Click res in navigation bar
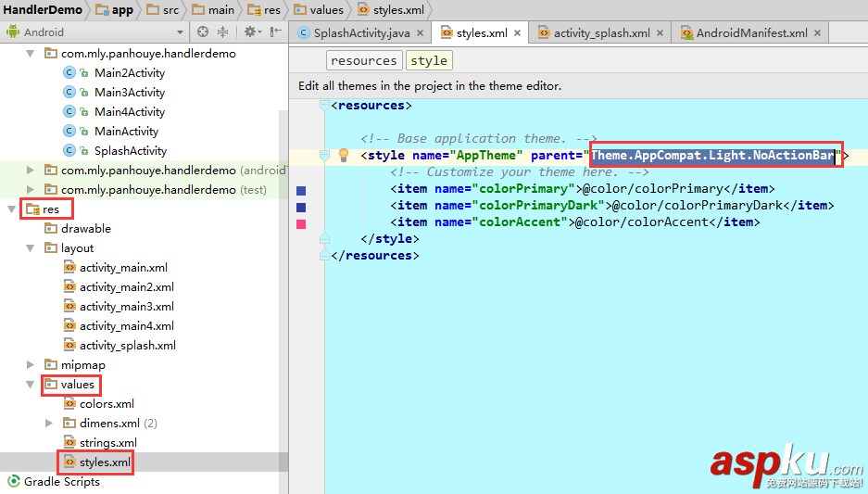The width and height of the screenshot is (868, 494). click(265, 10)
